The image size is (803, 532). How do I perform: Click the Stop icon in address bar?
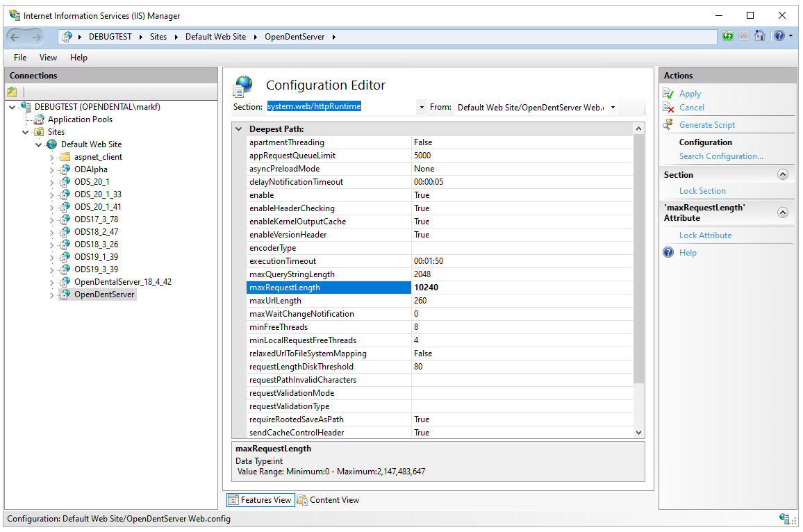tap(744, 36)
